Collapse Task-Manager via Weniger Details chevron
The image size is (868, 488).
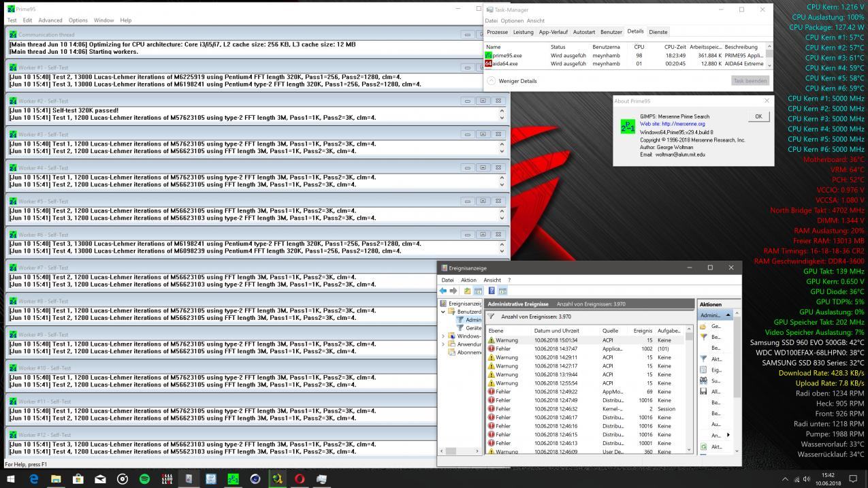[492, 80]
